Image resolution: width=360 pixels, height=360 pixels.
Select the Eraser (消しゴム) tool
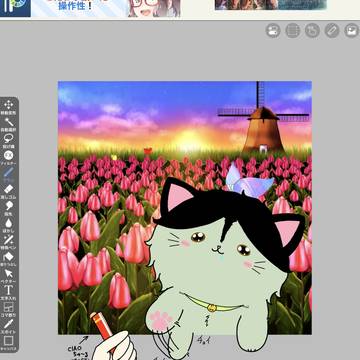pyautogui.click(x=8, y=191)
